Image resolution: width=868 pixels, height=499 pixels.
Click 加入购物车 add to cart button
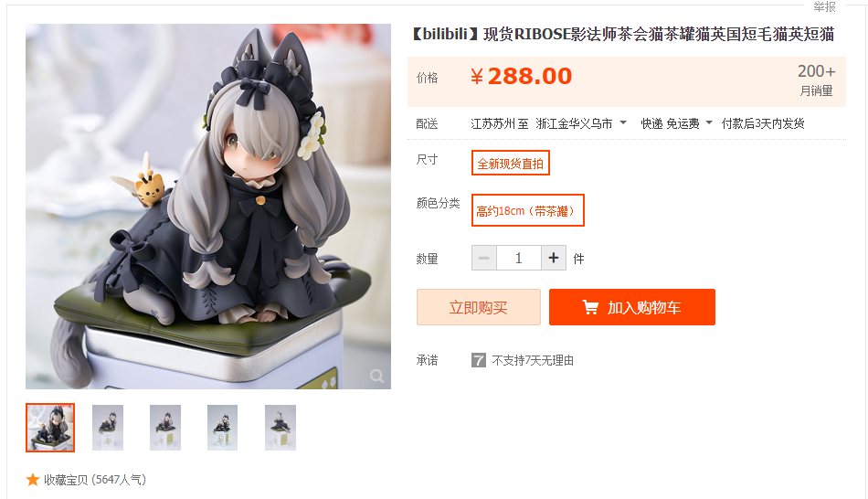632,307
